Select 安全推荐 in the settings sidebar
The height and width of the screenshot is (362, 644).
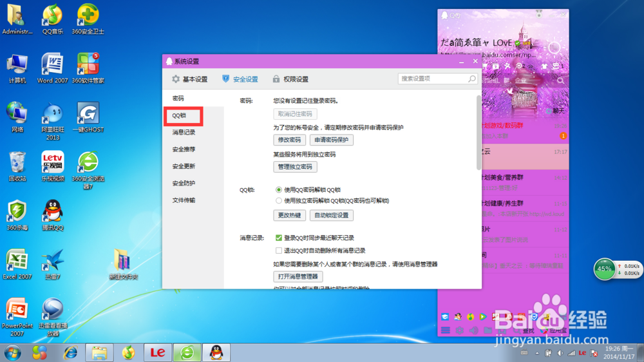pyautogui.click(x=184, y=149)
